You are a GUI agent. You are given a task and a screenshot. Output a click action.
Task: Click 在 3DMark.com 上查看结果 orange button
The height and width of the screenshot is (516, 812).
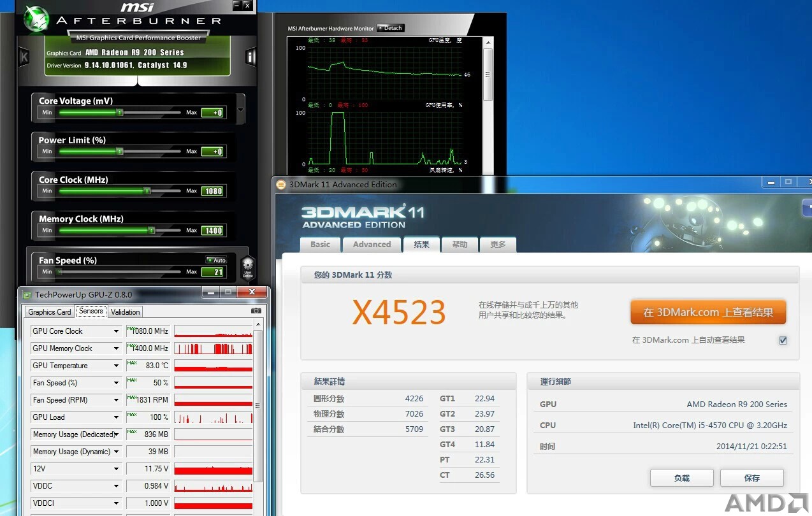point(708,312)
